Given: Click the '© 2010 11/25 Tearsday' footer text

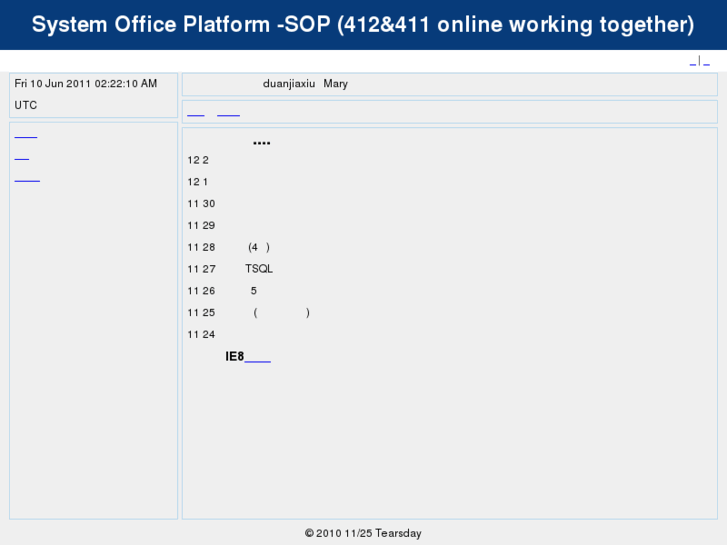Looking at the screenshot, I should [x=363, y=533].
